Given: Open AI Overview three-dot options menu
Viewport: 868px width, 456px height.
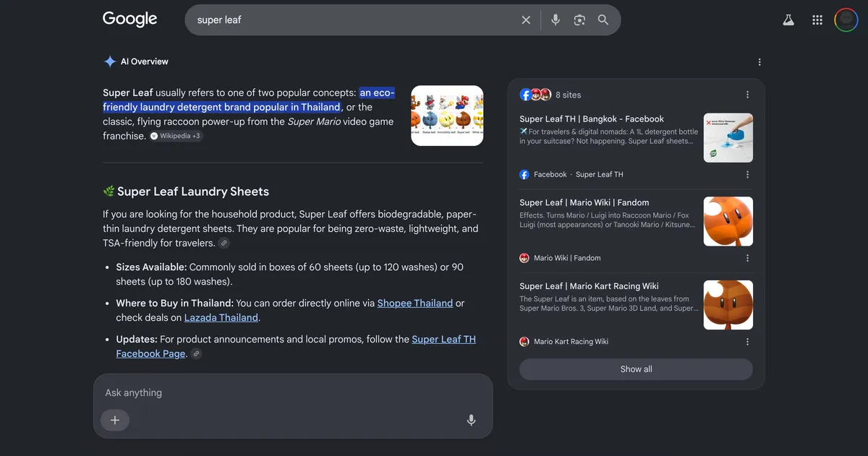Looking at the screenshot, I should click(x=759, y=62).
